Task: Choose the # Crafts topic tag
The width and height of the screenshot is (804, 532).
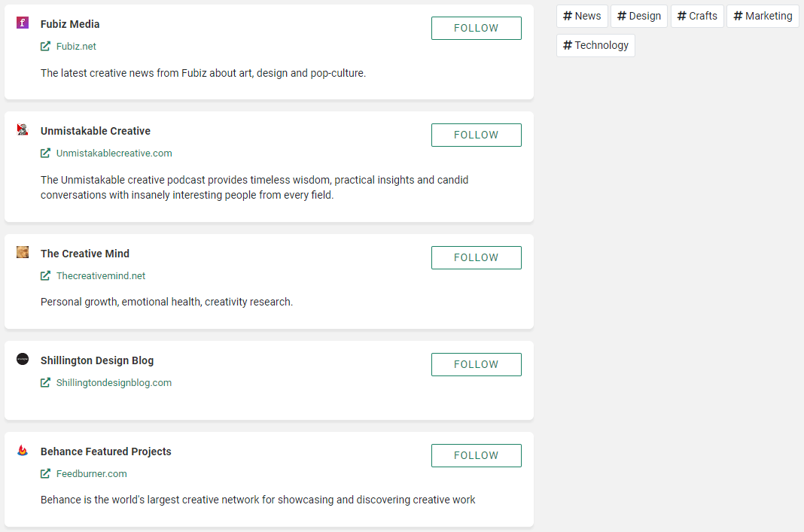Action: (697, 16)
